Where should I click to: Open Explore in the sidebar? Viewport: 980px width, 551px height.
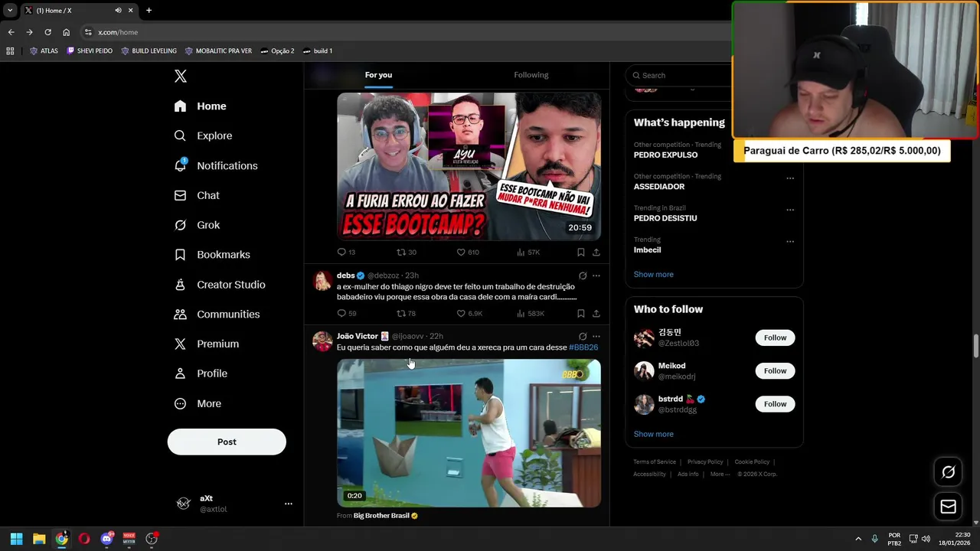point(203,135)
